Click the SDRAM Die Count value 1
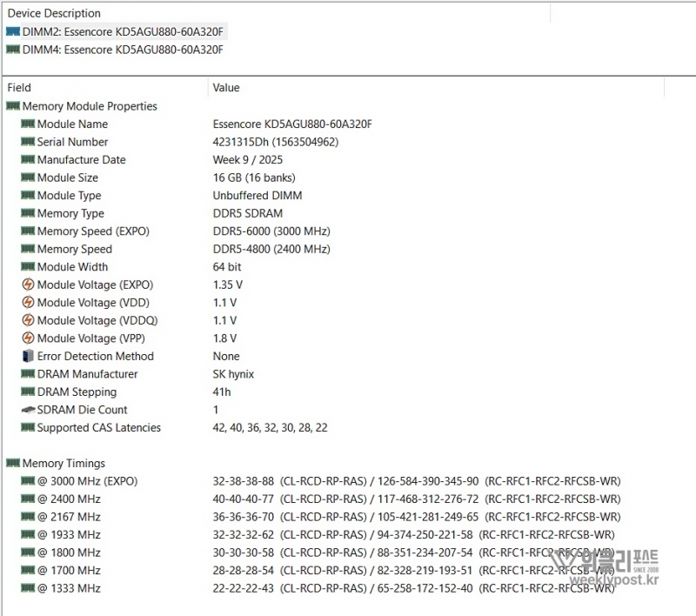The width and height of the screenshot is (696, 616). [216, 410]
